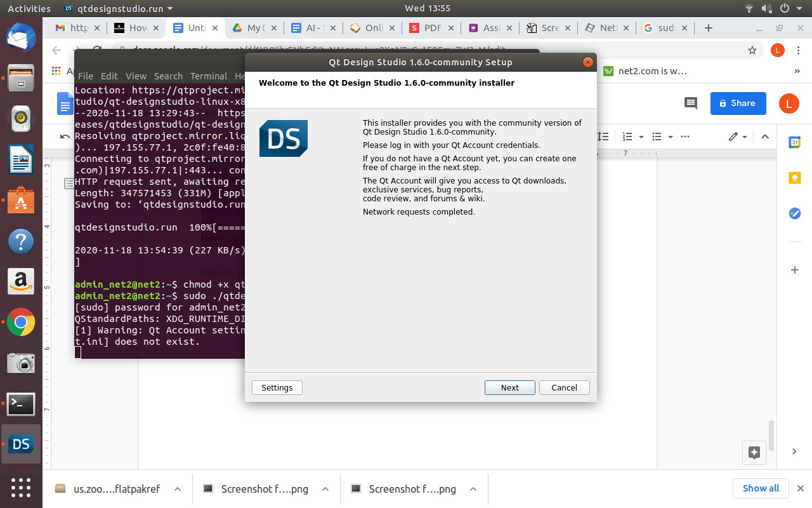Switch to the Gmail tab in Chrome
This screenshot has width=812, height=508.
click(76, 28)
